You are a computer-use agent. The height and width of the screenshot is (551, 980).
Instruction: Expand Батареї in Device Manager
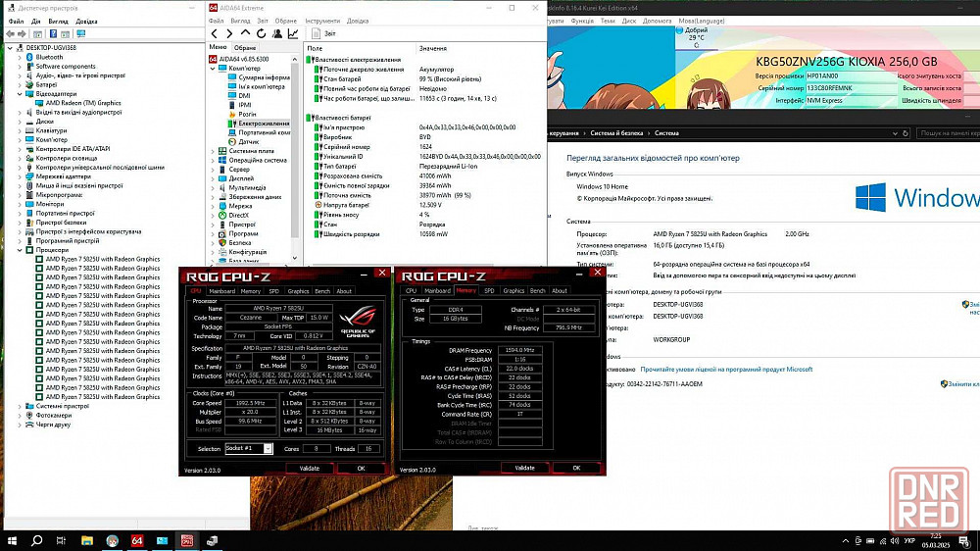click(x=20, y=84)
